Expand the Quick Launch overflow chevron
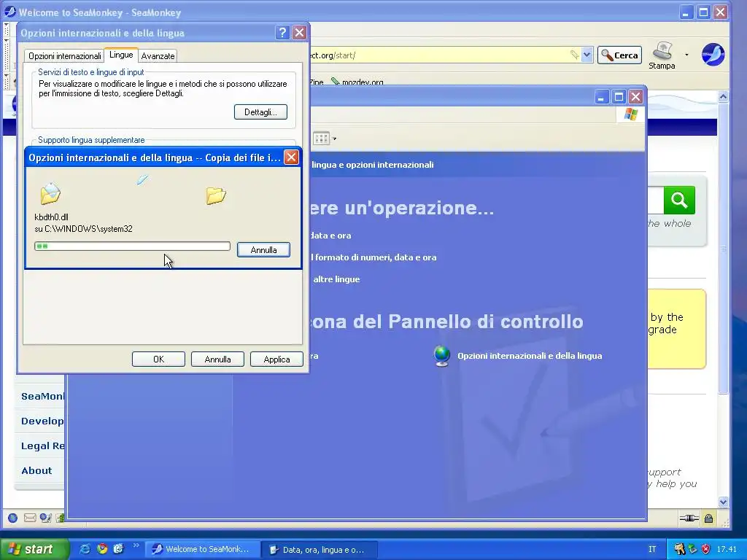747x560 pixels. click(x=136, y=545)
